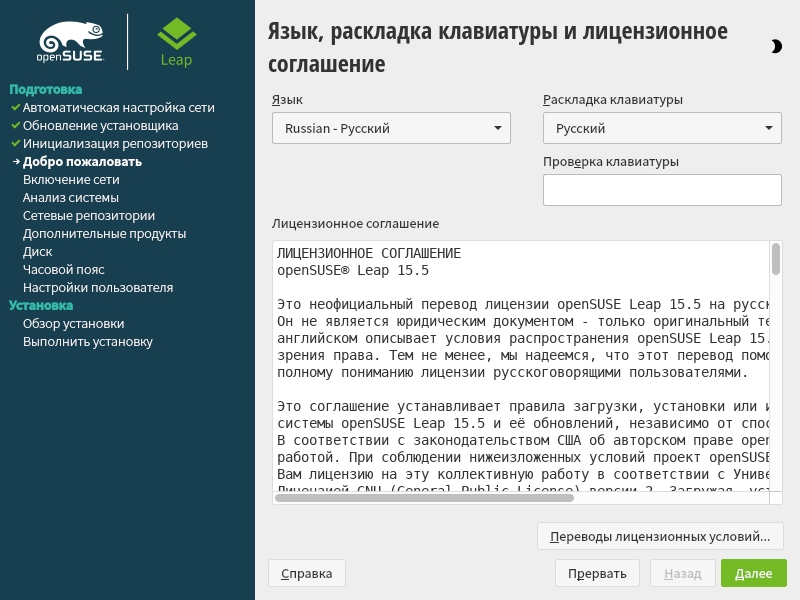Viewport: 800px width, 600px height.
Task: Click the openSUSE chameleon logo
Action: [71, 42]
